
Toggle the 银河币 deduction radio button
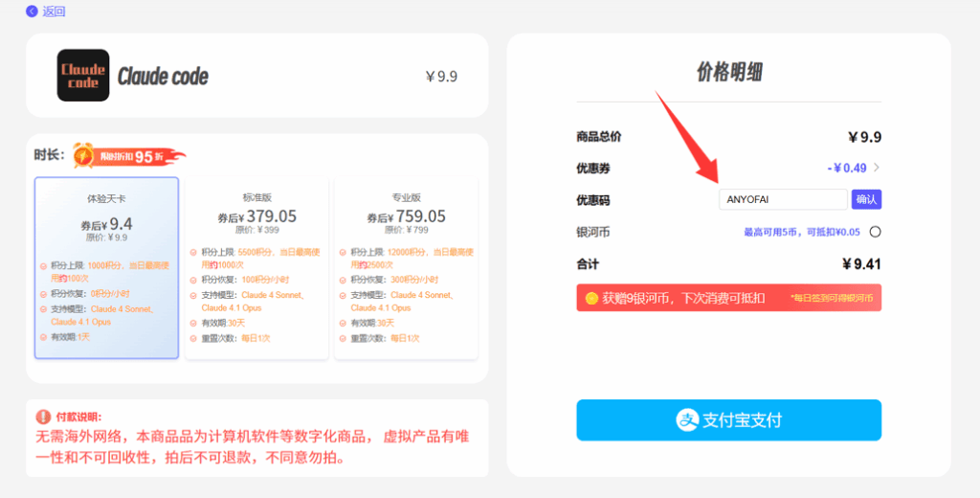click(x=875, y=232)
